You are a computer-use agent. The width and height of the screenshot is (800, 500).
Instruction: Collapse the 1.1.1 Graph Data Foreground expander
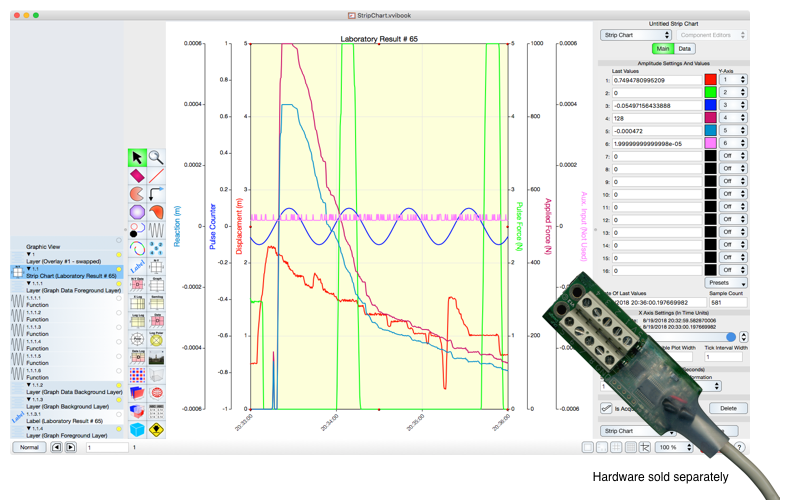tap(29, 283)
